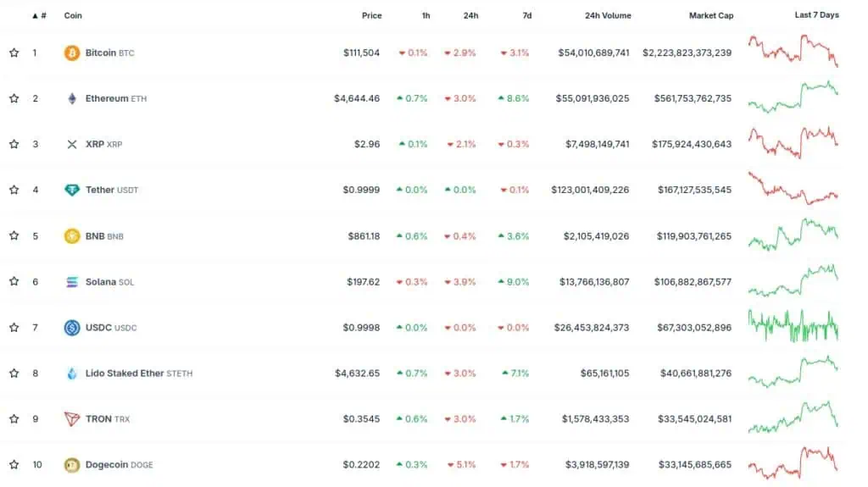The image size is (868, 487).
Task: Open Dogecoin's 7-day sparkline chart
Action: 793,462
